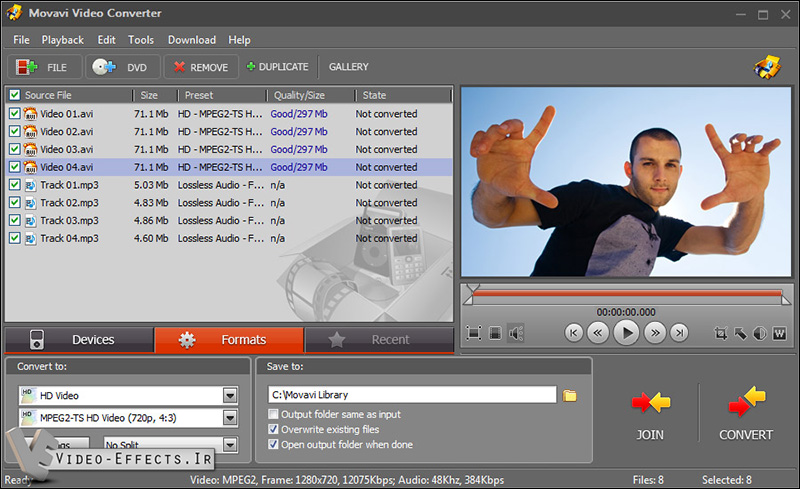Expand the No Split dropdown
Screen dimensions: 800x489
click(230, 445)
